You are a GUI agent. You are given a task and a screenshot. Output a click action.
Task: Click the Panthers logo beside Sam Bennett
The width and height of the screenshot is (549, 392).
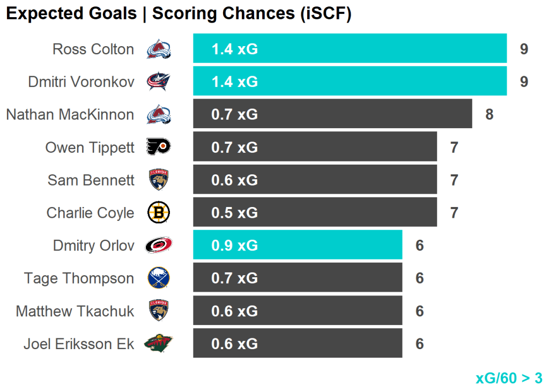tap(159, 180)
